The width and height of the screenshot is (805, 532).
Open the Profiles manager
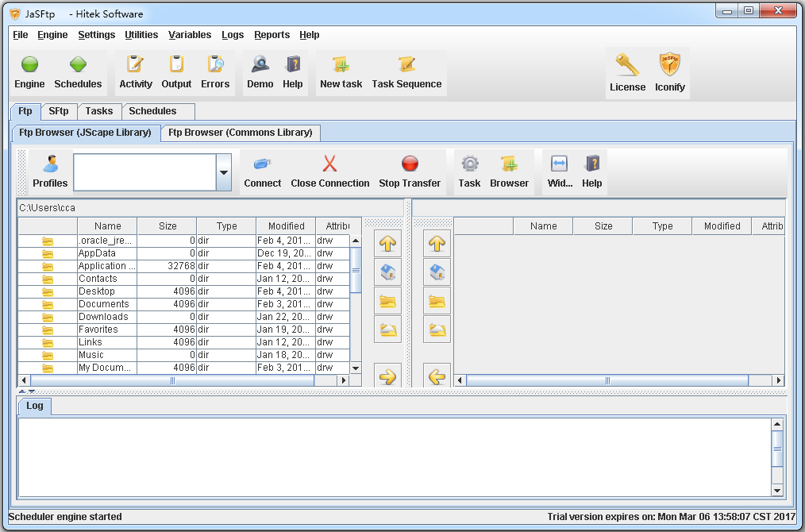49,172
